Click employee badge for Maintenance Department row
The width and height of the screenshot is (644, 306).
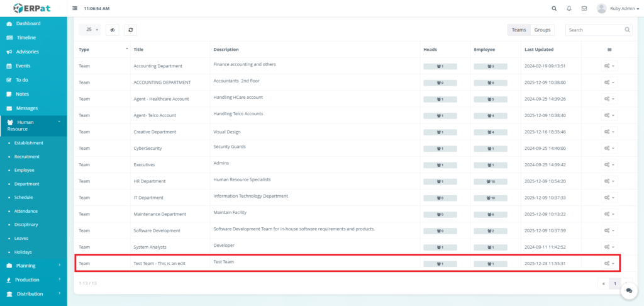(x=491, y=214)
